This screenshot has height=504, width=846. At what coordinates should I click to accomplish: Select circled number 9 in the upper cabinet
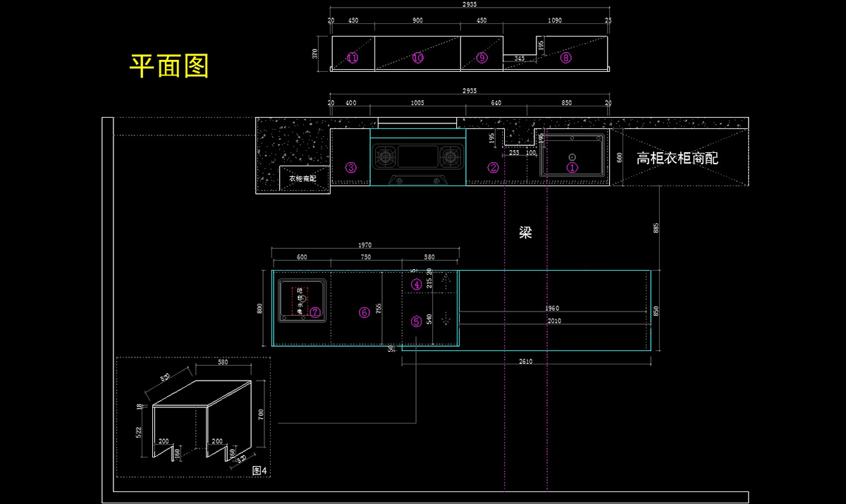[482, 58]
